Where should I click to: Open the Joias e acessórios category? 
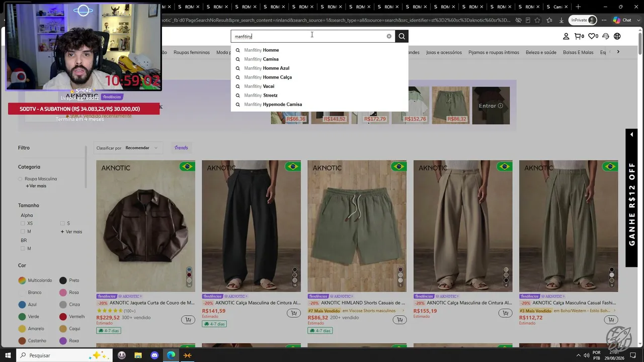[444, 52]
